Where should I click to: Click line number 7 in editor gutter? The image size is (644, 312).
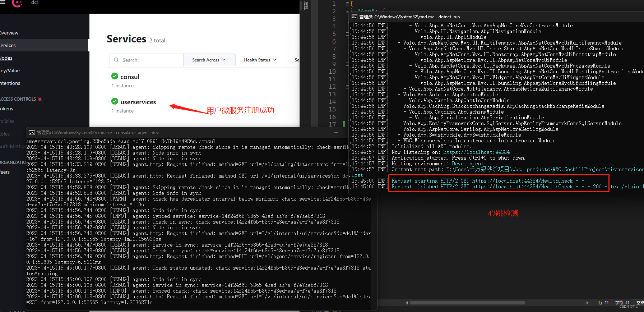(x=334, y=49)
